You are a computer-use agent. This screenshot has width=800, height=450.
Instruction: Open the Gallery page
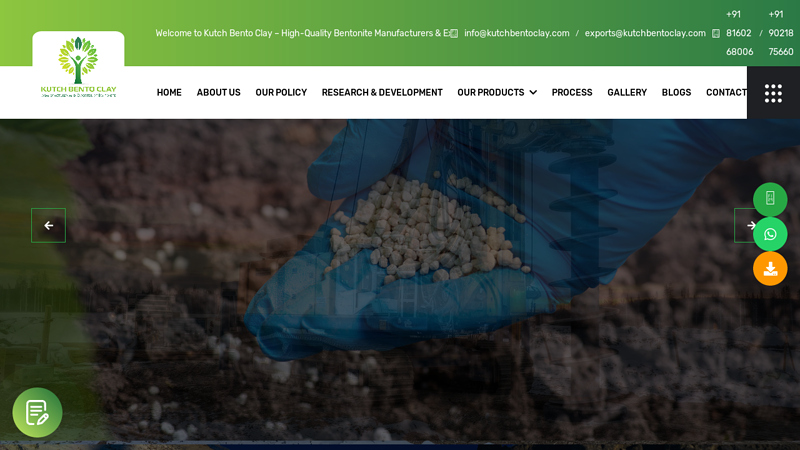coord(627,92)
